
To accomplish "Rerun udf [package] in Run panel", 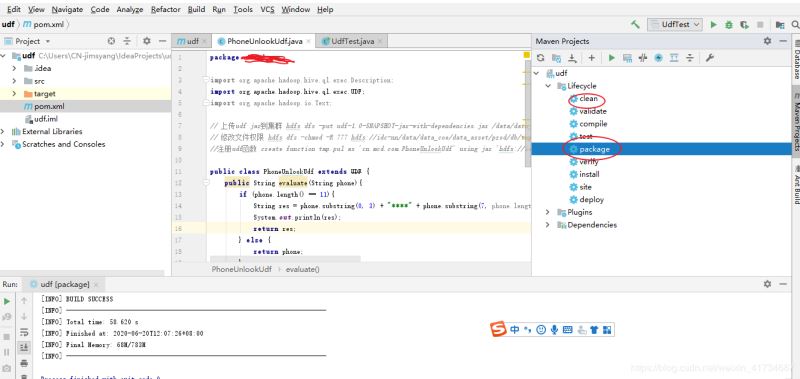I will click(x=7, y=301).
